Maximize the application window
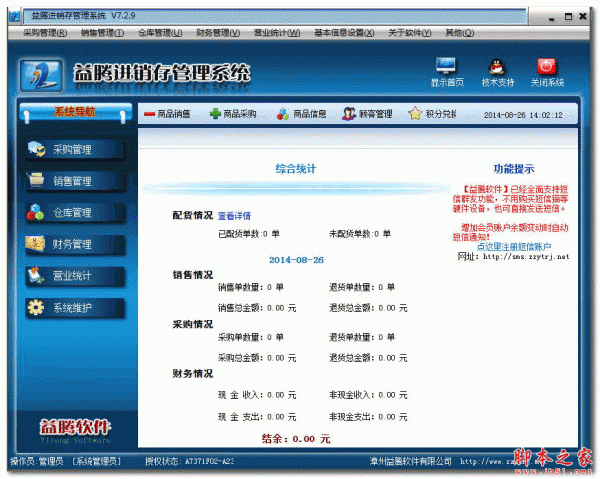 pos(568,17)
